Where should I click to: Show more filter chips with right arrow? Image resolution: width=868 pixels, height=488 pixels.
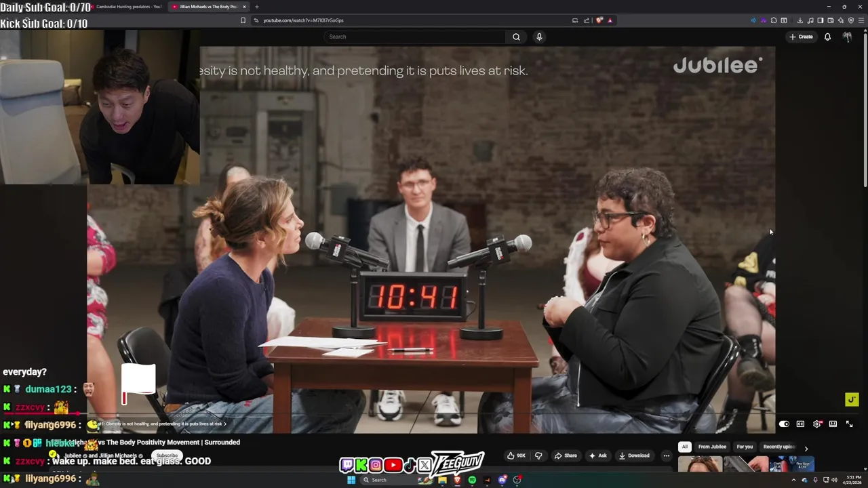[x=806, y=448]
